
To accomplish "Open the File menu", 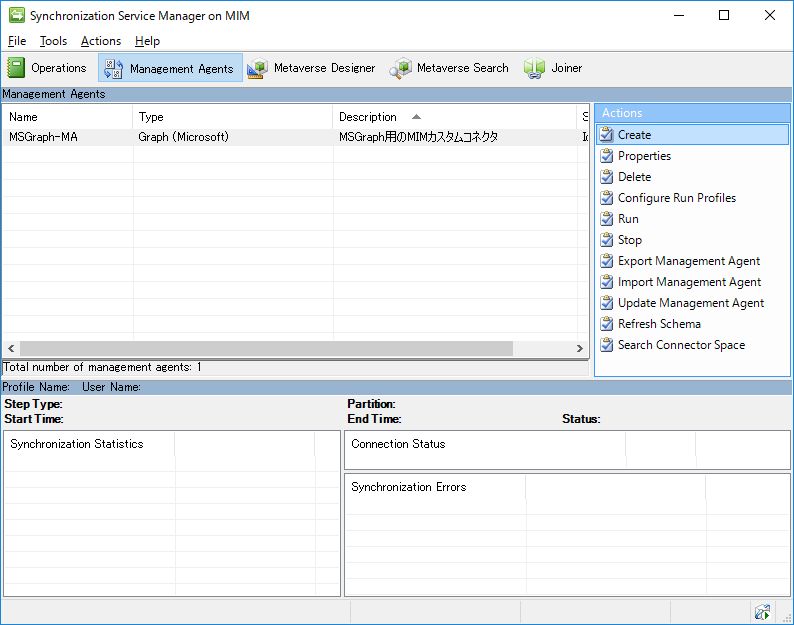I will [x=17, y=41].
